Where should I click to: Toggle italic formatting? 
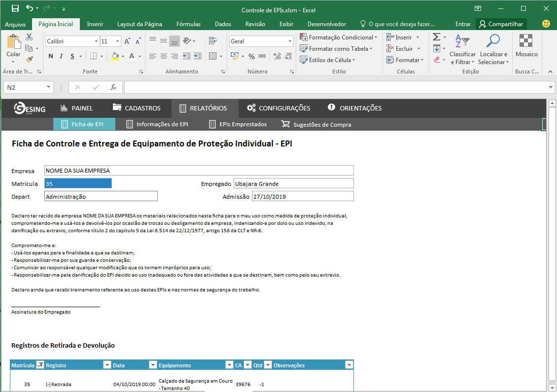[x=62, y=56]
